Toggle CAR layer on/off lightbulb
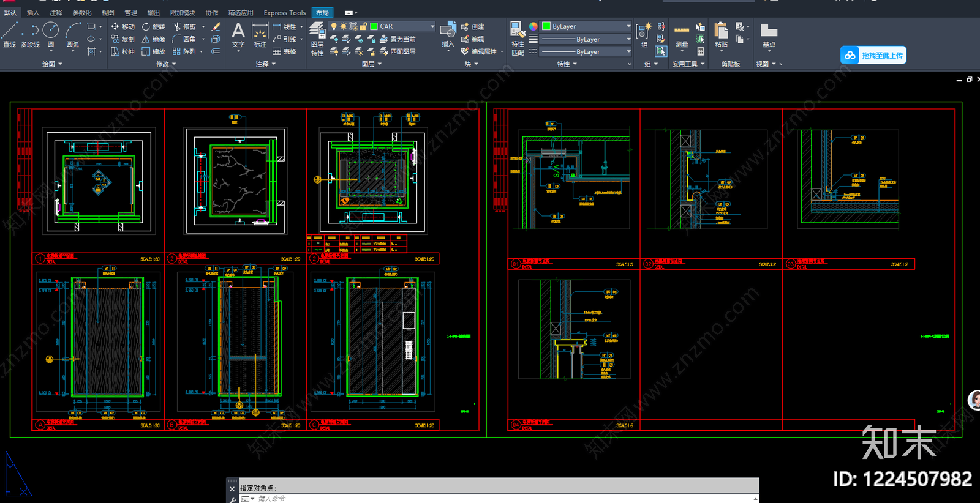This screenshot has width=980, height=503. coord(334,26)
